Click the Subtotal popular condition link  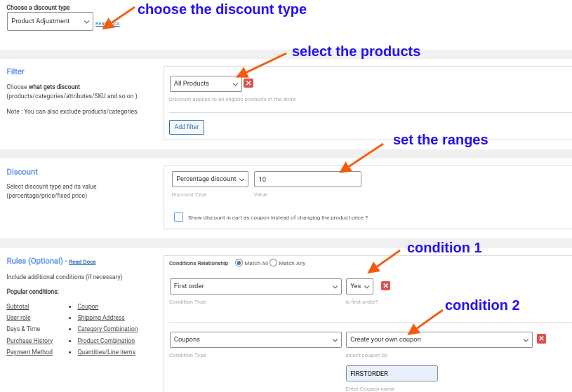(x=18, y=306)
